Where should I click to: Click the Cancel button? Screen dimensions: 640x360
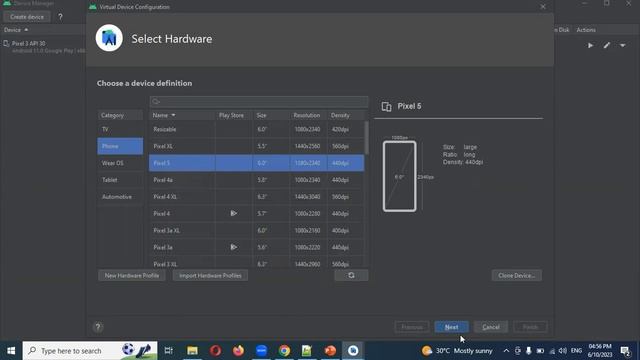pos(491,327)
